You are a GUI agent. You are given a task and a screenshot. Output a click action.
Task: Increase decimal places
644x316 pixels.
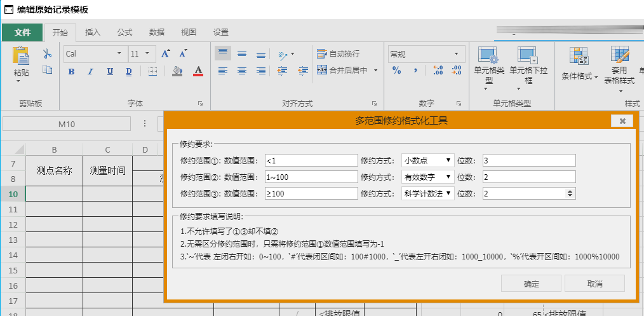coord(438,71)
